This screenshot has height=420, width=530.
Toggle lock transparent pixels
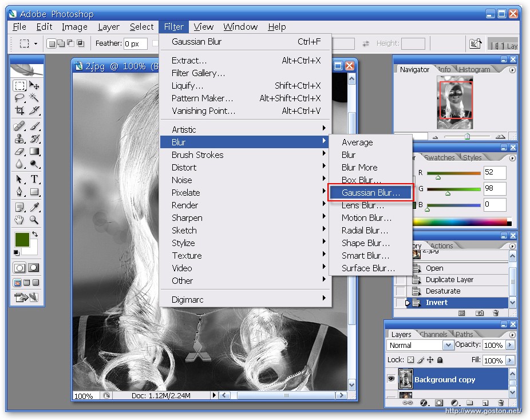point(410,360)
